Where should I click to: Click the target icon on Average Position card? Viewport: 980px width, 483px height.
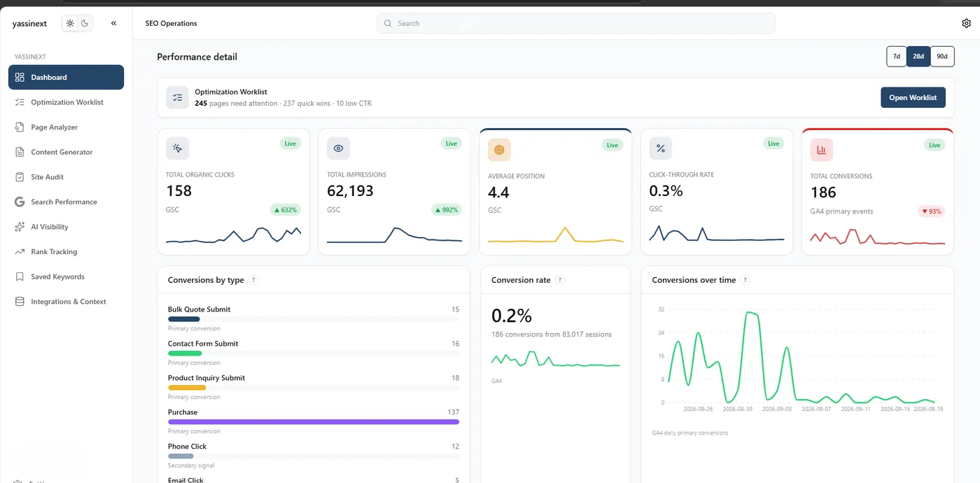tap(499, 150)
